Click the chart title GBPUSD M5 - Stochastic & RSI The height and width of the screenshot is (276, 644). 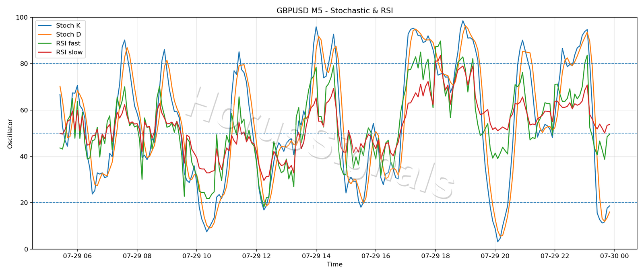pos(334,11)
